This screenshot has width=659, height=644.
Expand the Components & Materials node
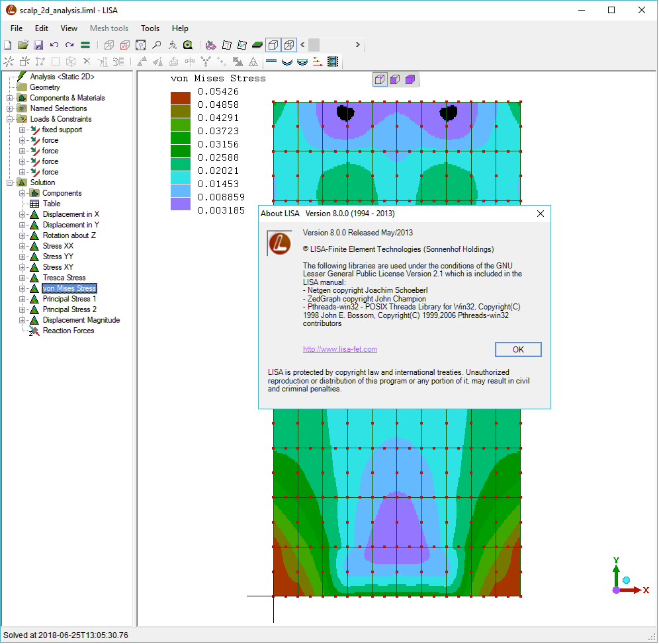click(10, 98)
